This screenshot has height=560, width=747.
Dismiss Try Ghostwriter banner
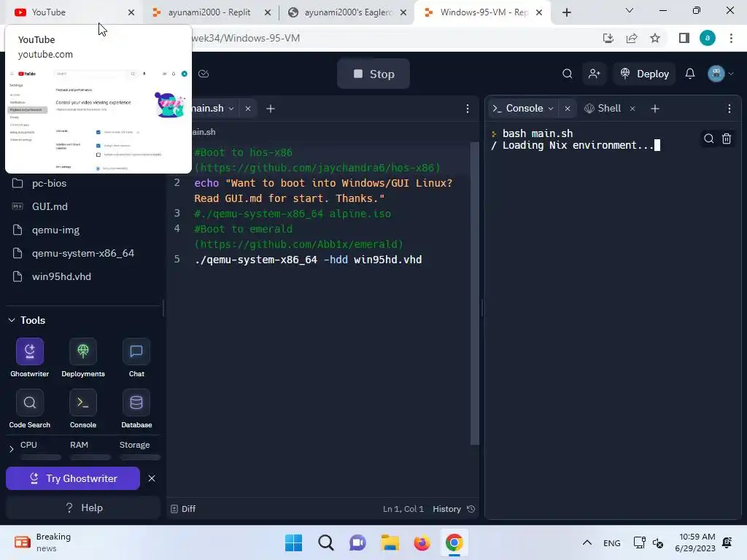click(152, 478)
